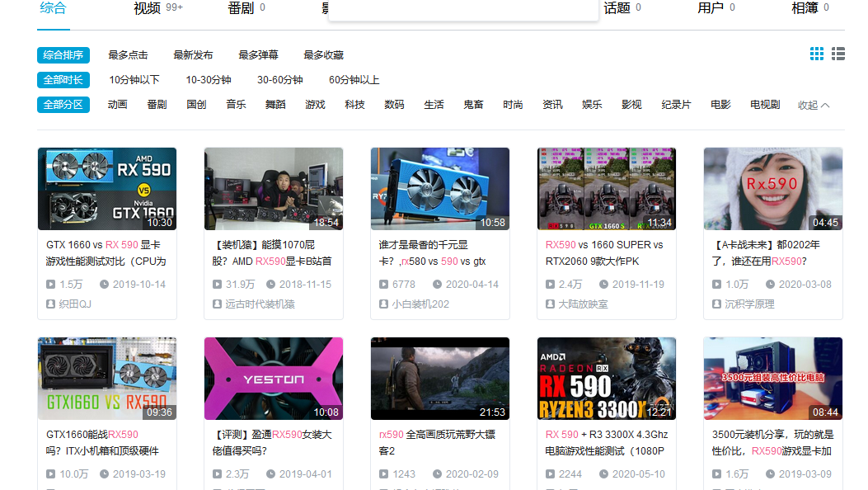Open title rx590 全高画质玩荒野大镖客2
Screen dimensions: 868x490
click(438, 443)
